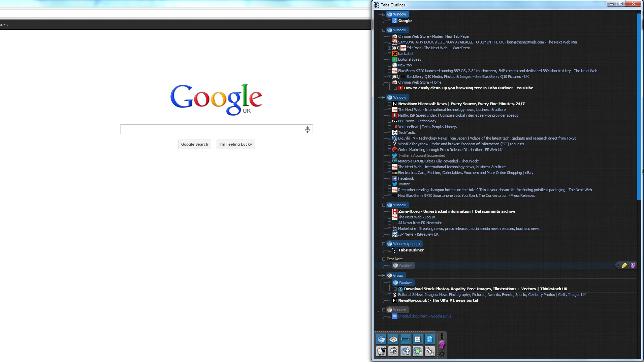
Task: Click the Tabs Outliner title bar icon
Action: 377,5
